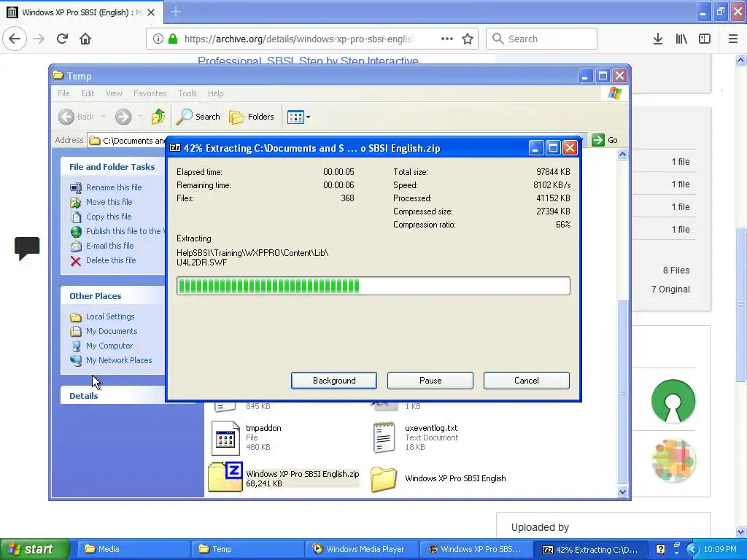Screen dimensions: 747x560
Task: Cancel the 7-Zip extraction
Action: pos(527,381)
